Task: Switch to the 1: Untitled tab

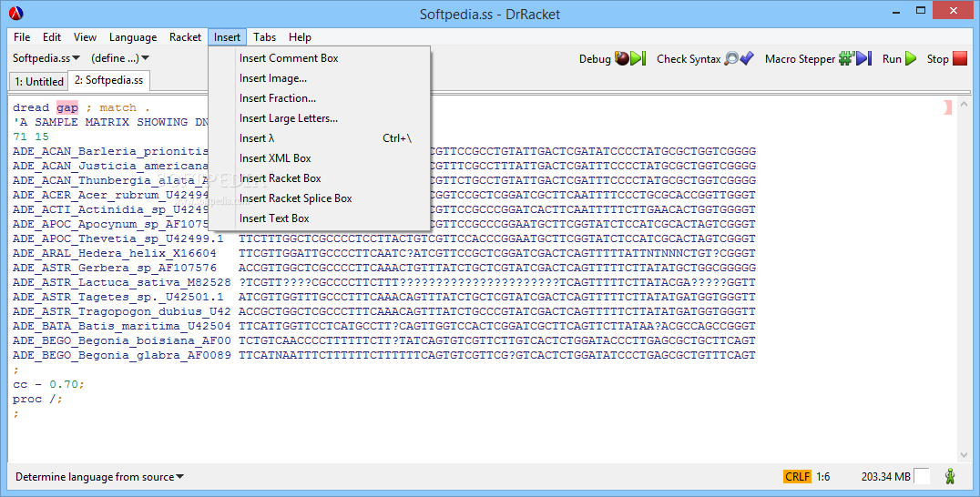Action: [39, 81]
